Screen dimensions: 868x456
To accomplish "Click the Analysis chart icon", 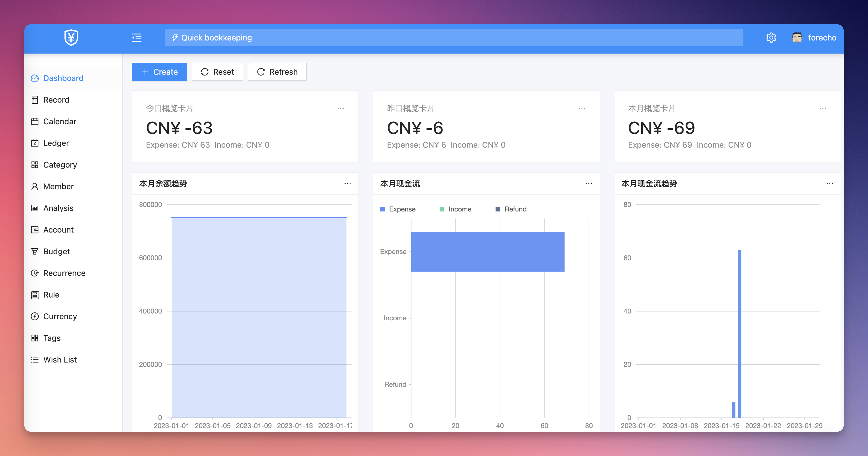I will (x=35, y=208).
